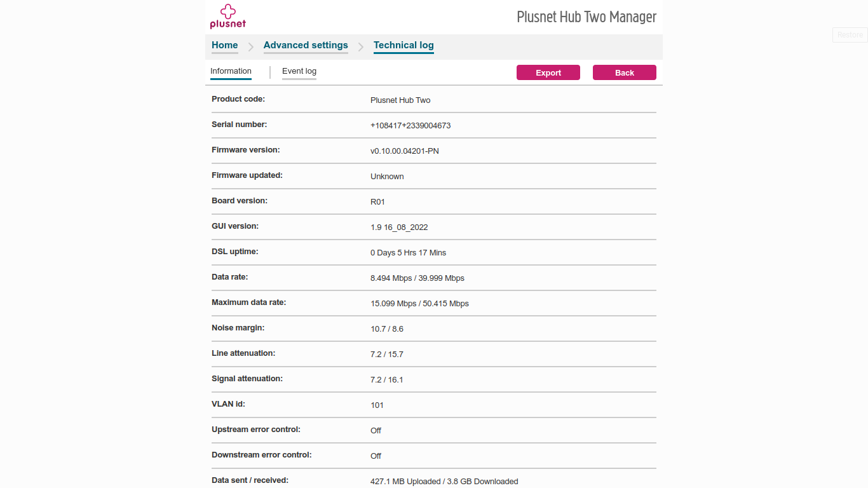
Task: Click the Export button
Action: [548, 72]
